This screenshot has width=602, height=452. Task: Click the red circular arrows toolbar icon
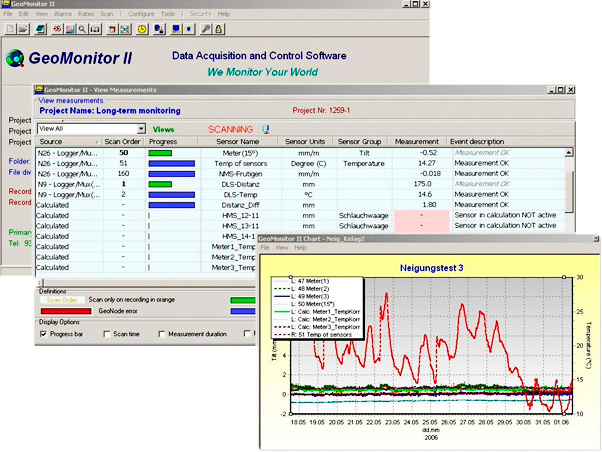58,29
